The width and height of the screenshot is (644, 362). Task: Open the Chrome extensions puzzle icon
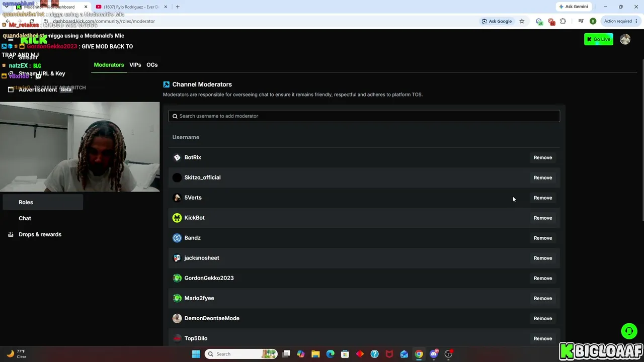click(x=563, y=21)
